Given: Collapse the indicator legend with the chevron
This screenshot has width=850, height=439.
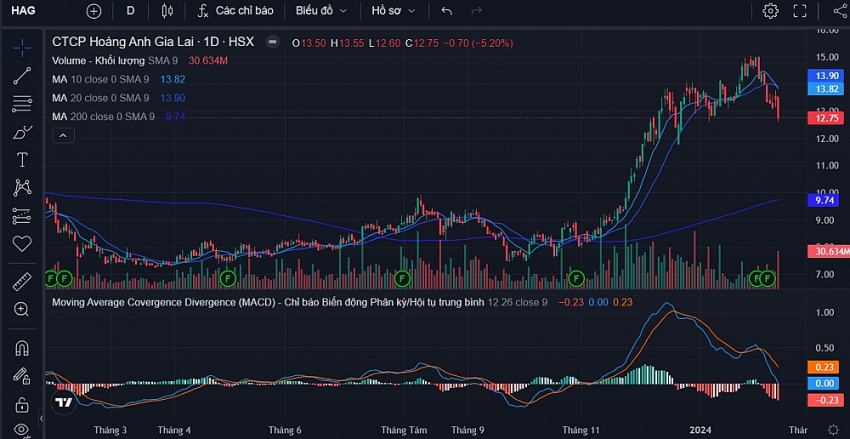Looking at the screenshot, I should [63, 136].
